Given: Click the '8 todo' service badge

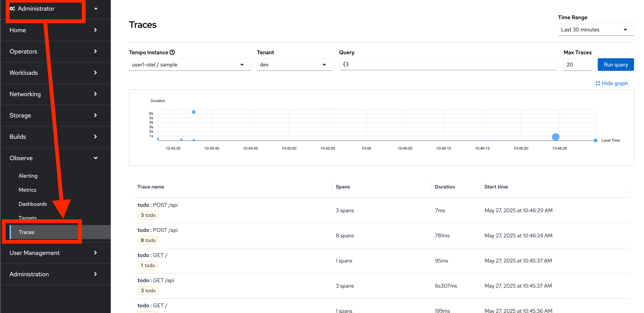Looking at the screenshot, I should 148,240.
